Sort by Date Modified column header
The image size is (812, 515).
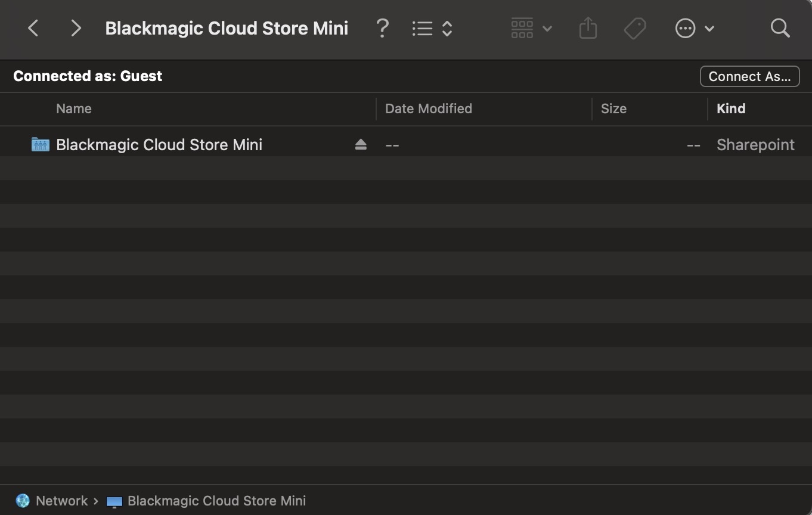(x=428, y=108)
